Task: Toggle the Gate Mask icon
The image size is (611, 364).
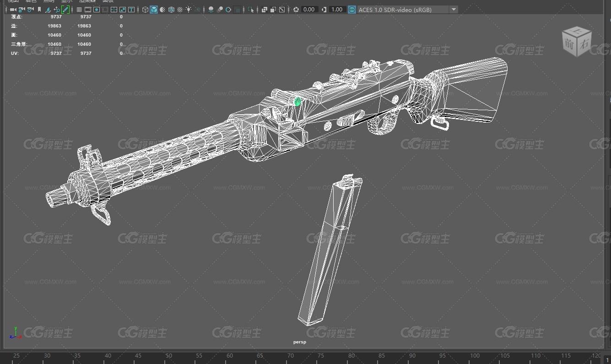Action: tap(105, 9)
